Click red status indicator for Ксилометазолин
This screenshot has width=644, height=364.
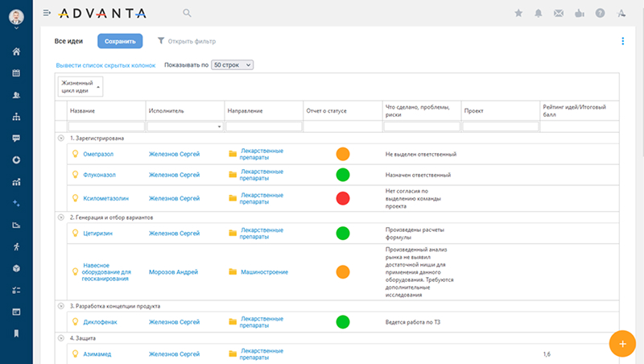click(x=343, y=197)
